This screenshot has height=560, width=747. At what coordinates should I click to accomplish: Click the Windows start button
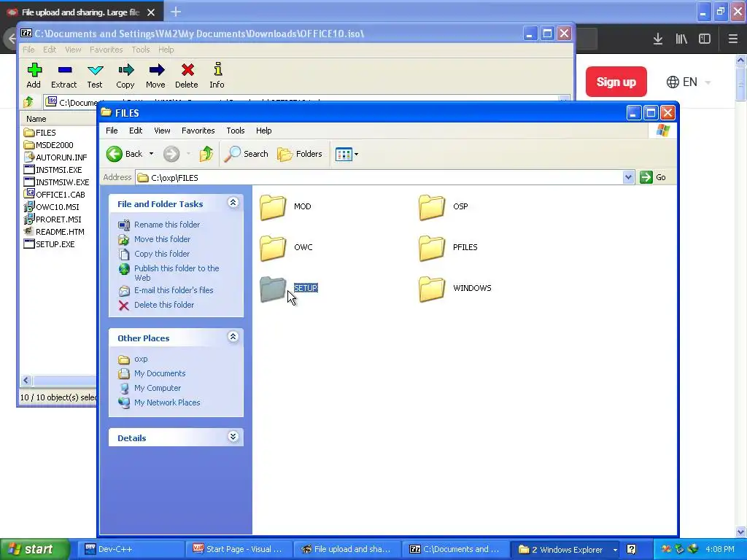point(34,550)
